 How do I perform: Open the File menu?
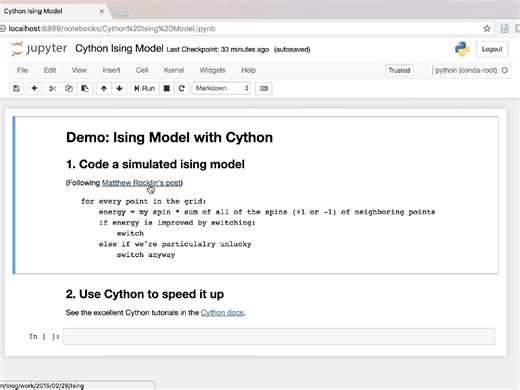(22, 70)
